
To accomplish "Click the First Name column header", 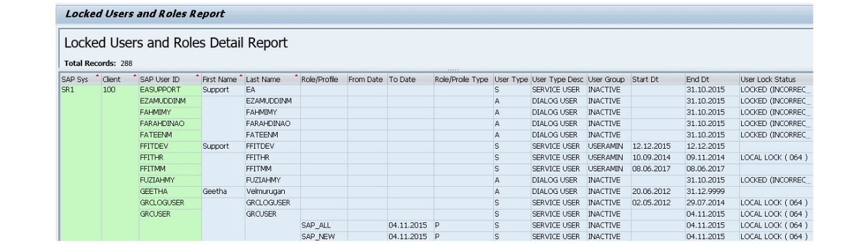I will pyautogui.click(x=223, y=79).
